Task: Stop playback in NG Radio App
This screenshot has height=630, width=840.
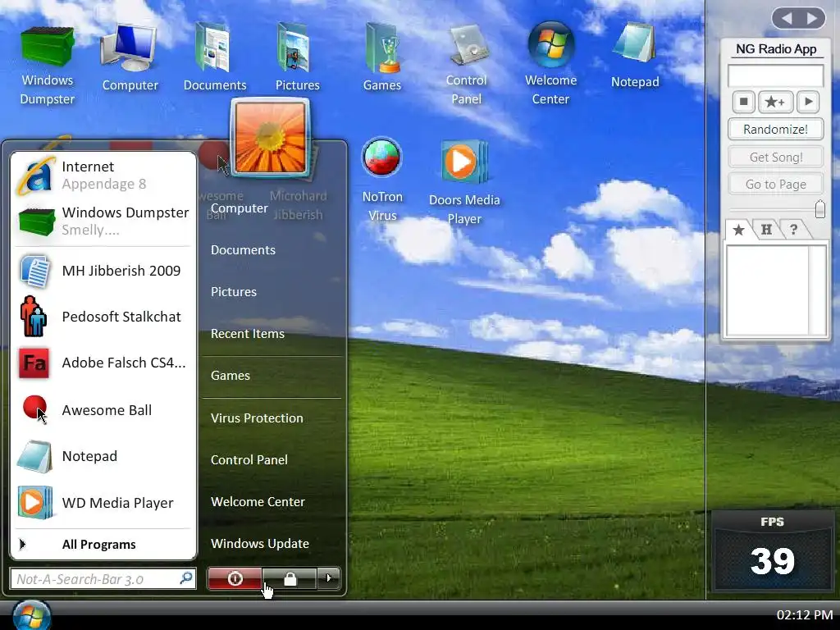Action: 743,101
